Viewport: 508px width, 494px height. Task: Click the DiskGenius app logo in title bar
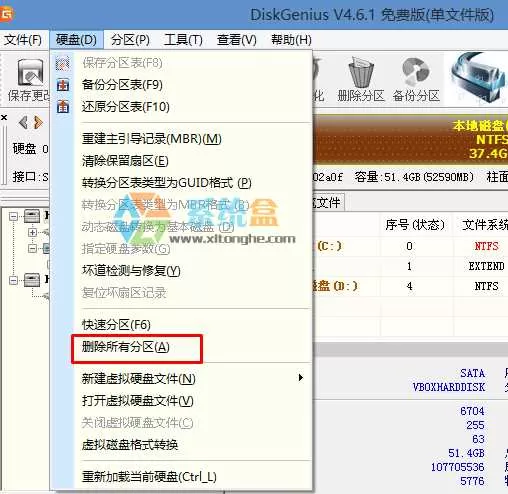[6, 14]
